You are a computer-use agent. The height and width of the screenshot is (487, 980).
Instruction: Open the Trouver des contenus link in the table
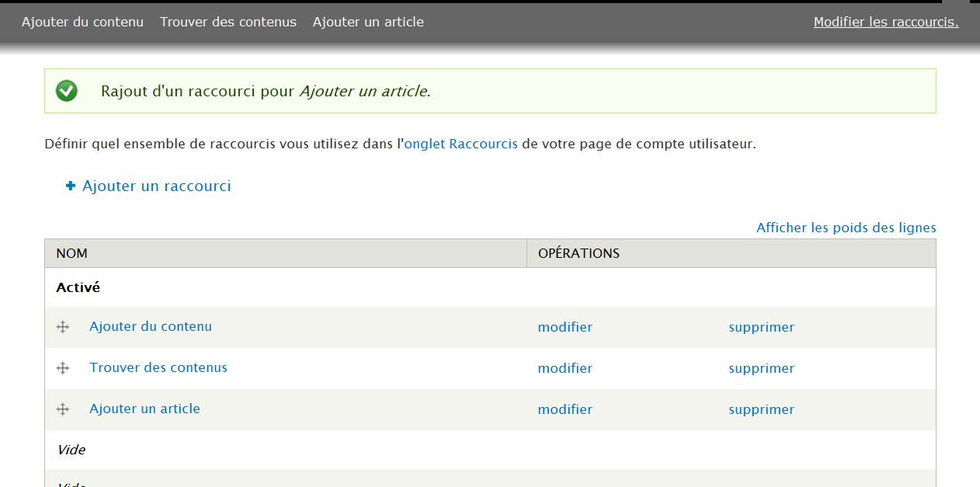158,367
